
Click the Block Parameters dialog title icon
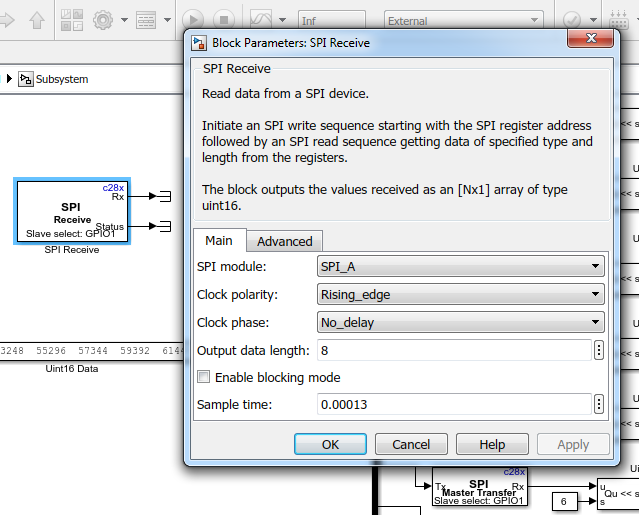[x=198, y=43]
